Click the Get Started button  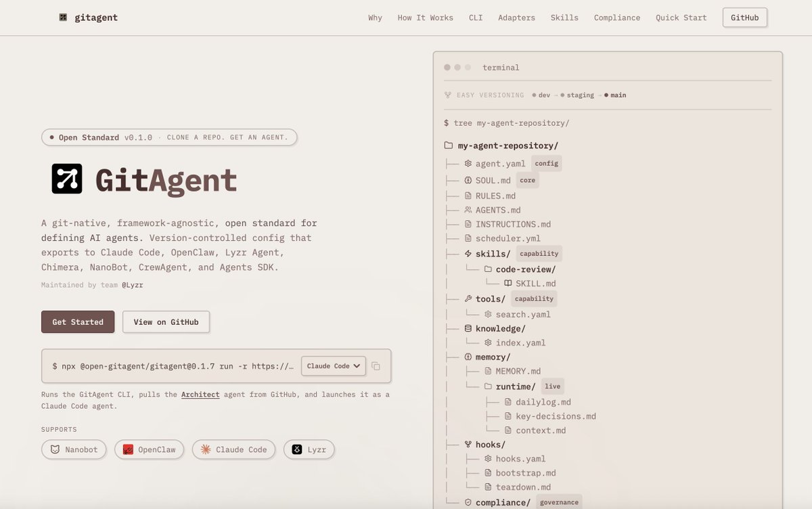tap(78, 322)
